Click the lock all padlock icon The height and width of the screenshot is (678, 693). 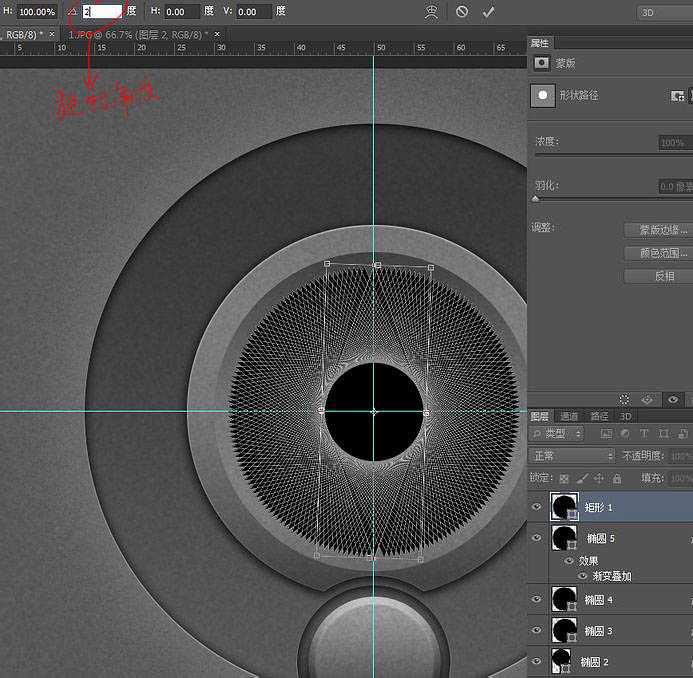617,479
